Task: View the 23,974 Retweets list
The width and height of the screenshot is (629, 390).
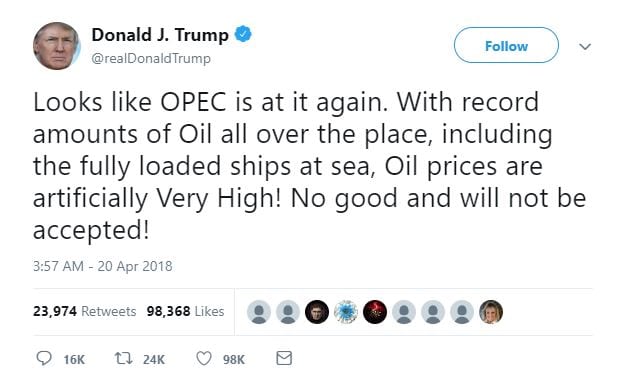Action: (x=85, y=311)
